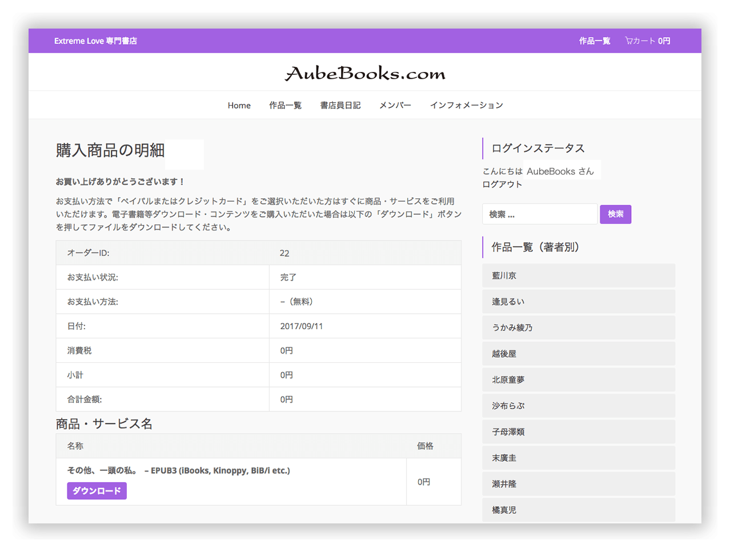Click product name その他、一頭の私。 EPUB3
The width and height of the screenshot is (730, 560).
[179, 471]
